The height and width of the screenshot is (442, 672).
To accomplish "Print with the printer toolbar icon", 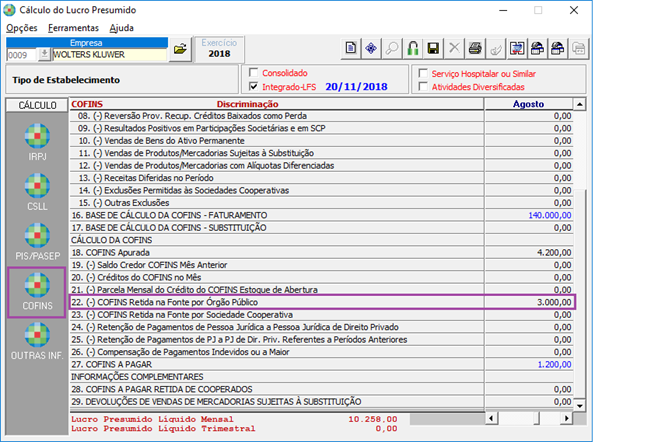I will tap(475, 48).
